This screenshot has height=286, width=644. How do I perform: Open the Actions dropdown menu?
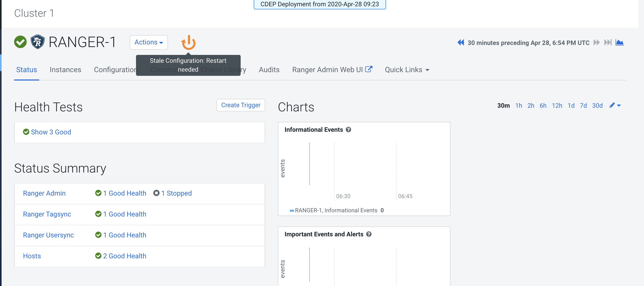149,42
